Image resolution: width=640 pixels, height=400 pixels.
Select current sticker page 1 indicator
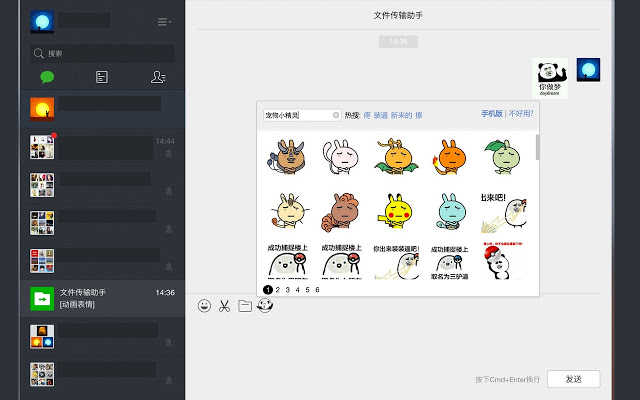point(268,290)
